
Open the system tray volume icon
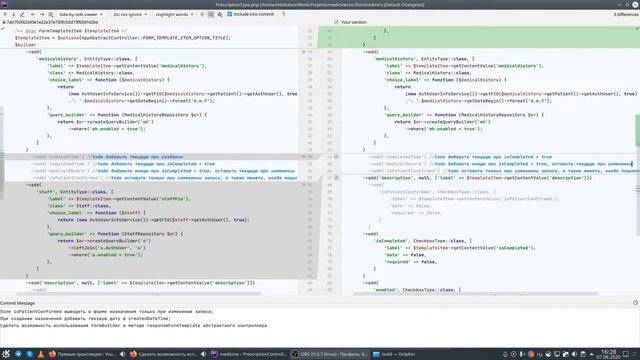coord(574,354)
